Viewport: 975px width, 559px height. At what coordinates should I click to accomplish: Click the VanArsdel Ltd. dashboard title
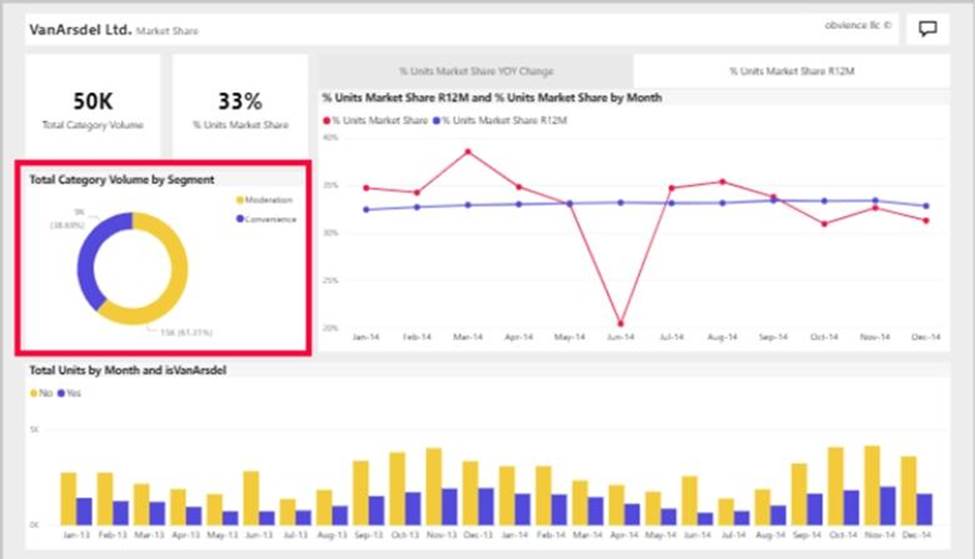pyautogui.click(x=80, y=29)
